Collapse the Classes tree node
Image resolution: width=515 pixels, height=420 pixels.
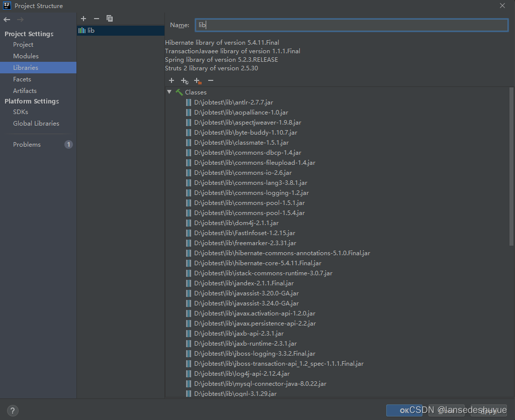tap(169, 92)
